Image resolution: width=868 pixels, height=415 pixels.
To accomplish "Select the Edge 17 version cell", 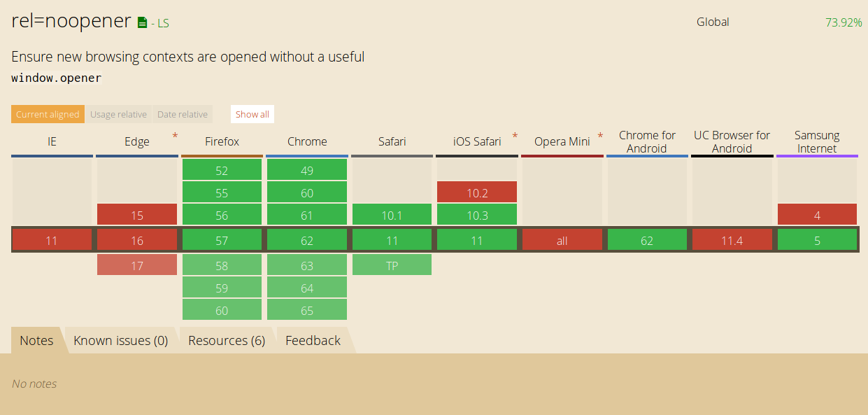I will click(x=137, y=265).
